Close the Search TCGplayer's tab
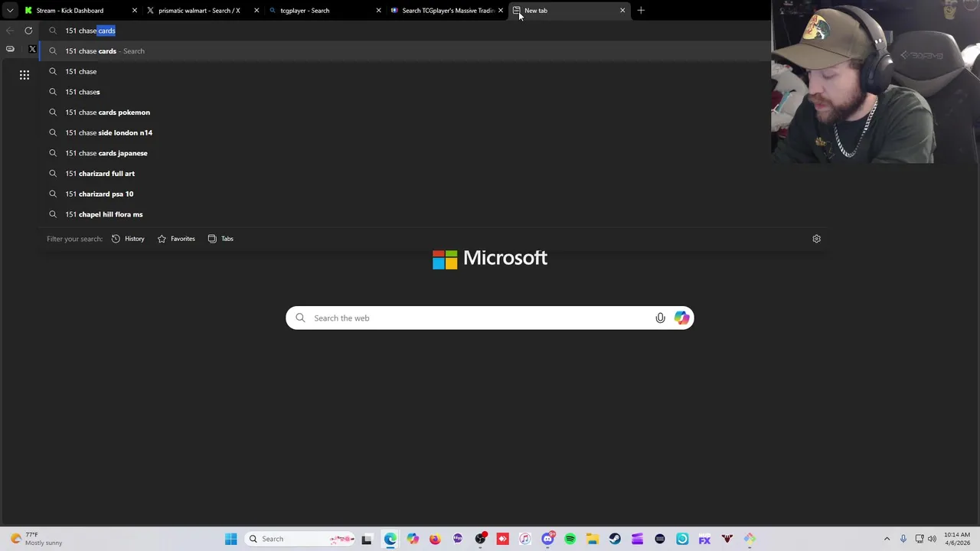 [501, 11]
